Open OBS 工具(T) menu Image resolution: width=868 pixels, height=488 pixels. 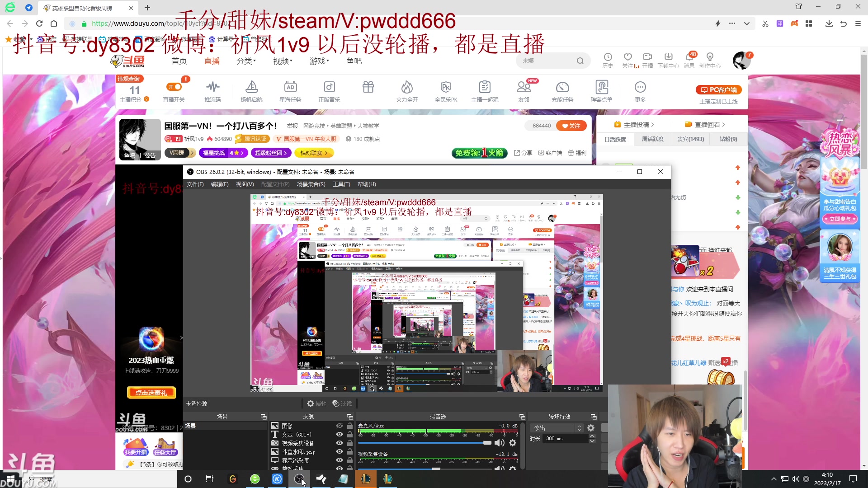341,184
